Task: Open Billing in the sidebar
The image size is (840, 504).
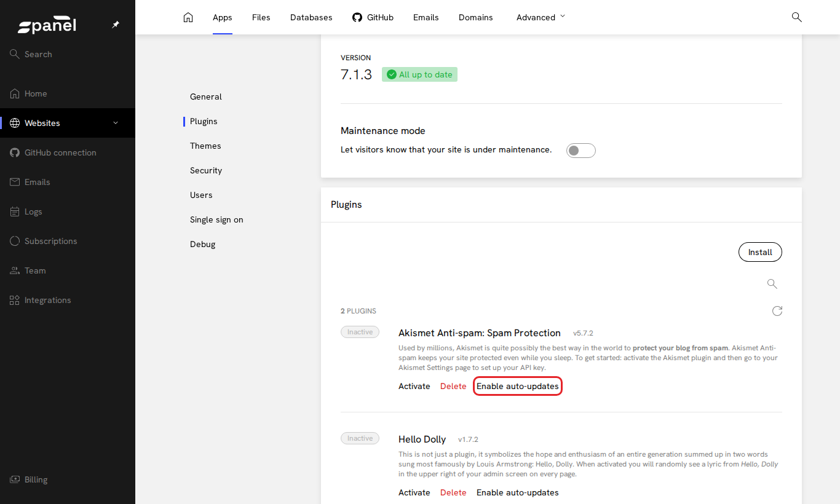Action: point(68,479)
